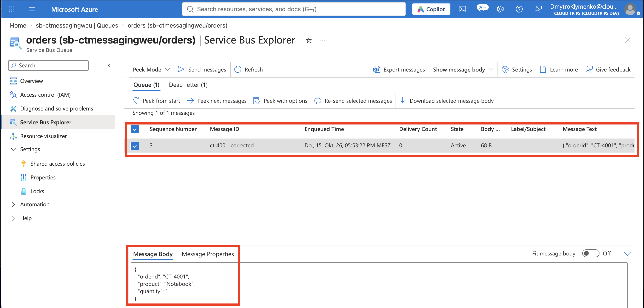Viewport: 644px width, 308px height.
Task: Toggle the select-all checkbox in table header
Action: point(135,129)
